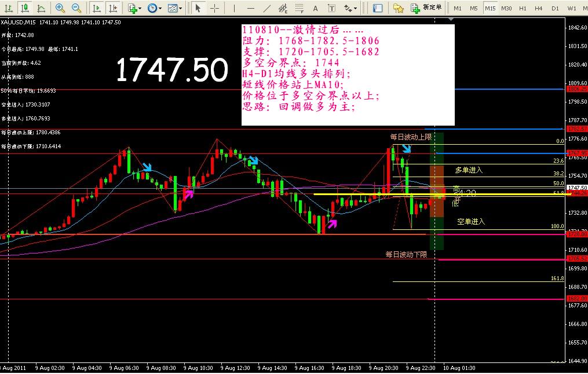Screen dimensions: 588x374
Task: Select the Crosshair tool
Action: click(x=214, y=8)
